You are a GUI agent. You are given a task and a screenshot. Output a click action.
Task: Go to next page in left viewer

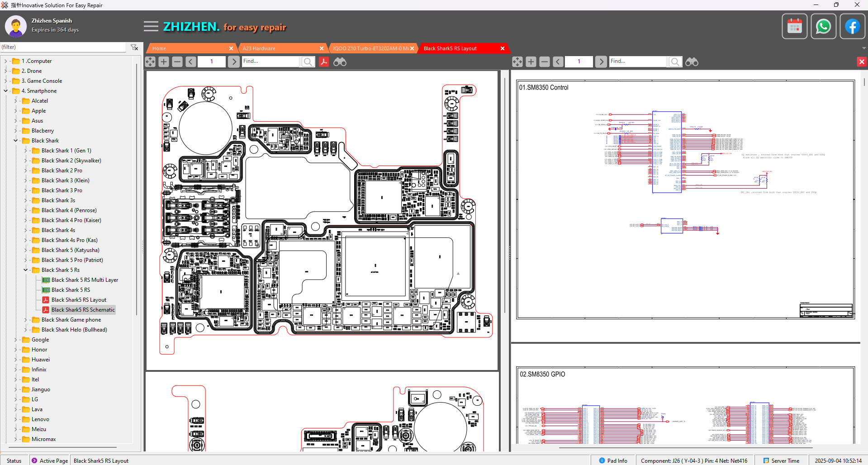233,62
